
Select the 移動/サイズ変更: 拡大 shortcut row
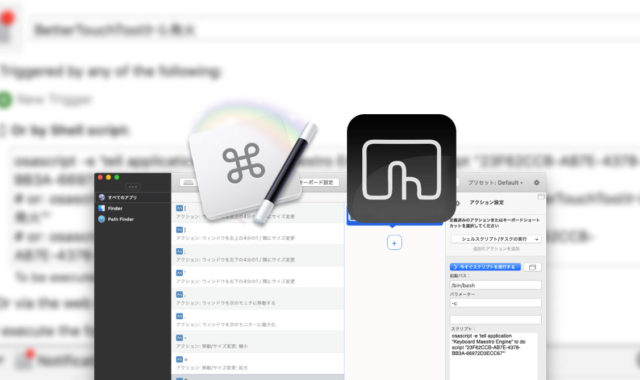pyautogui.click(x=258, y=363)
